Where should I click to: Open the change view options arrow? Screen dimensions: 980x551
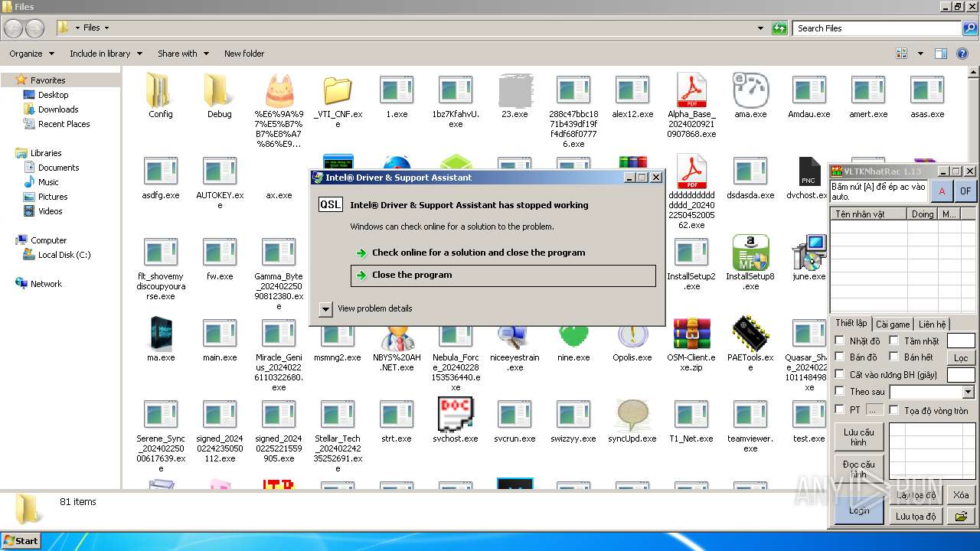point(920,54)
